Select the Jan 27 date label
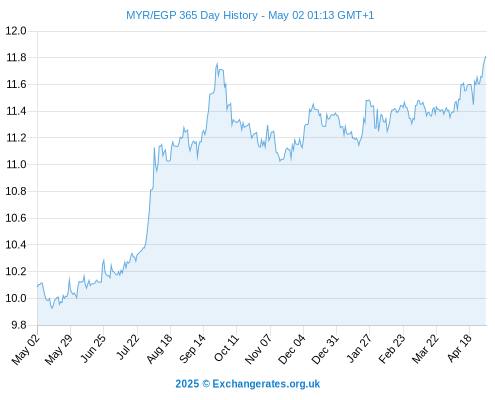 coord(359,348)
